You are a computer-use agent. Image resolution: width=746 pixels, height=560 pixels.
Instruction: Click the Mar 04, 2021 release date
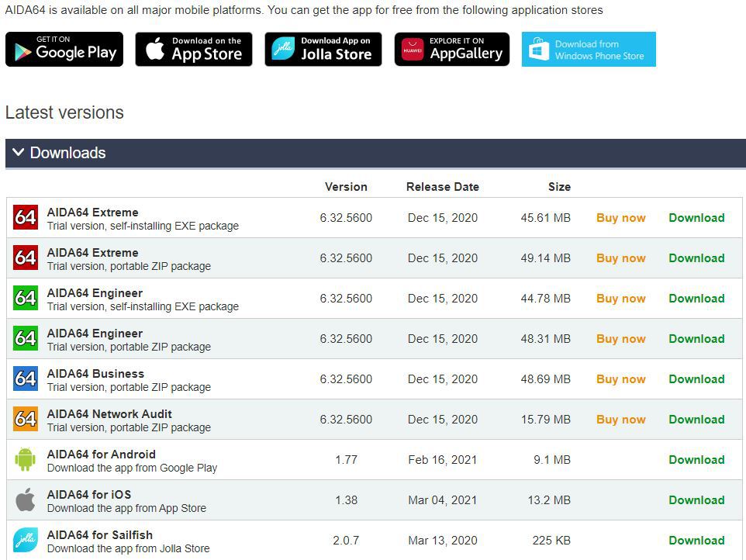click(443, 500)
